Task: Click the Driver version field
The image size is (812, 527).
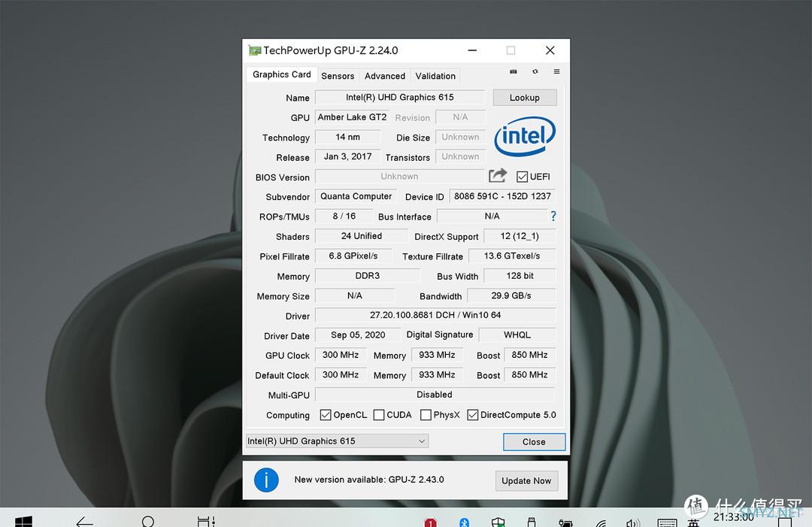Action: 435,316
